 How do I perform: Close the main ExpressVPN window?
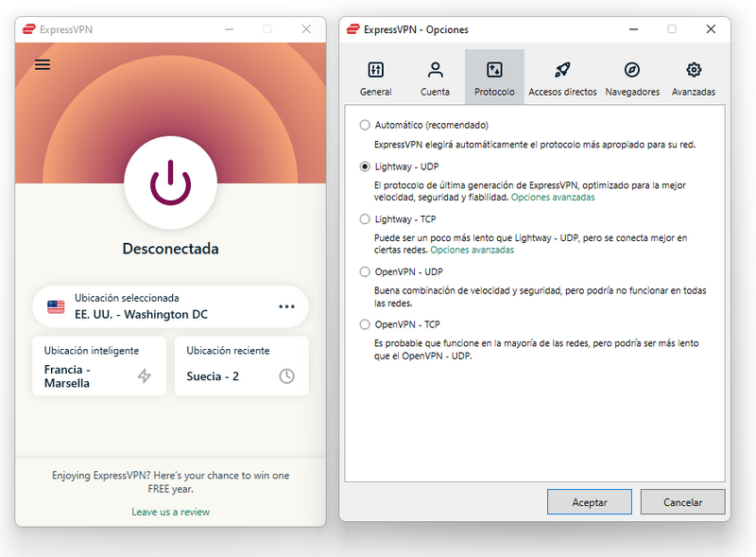tap(306, 29)
